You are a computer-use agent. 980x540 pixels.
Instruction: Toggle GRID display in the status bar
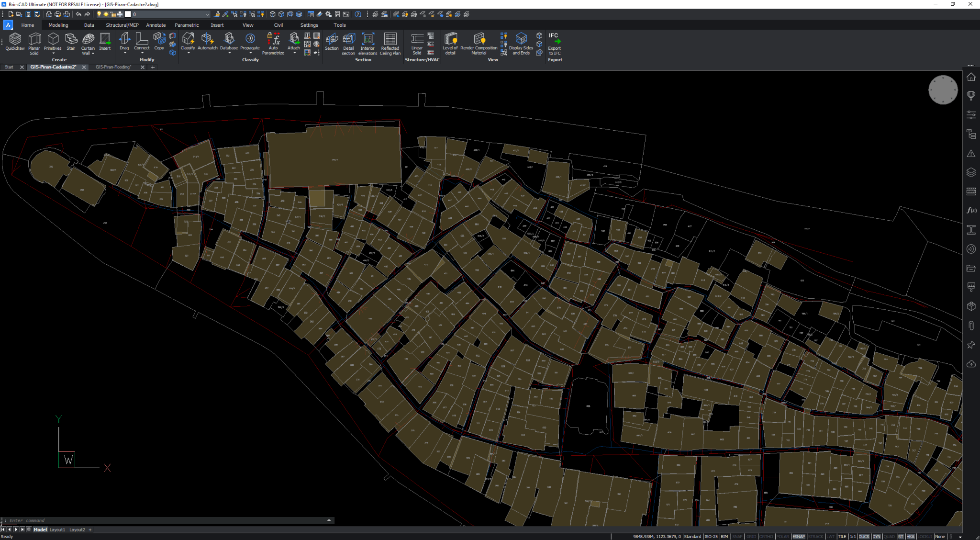(751, 537)
